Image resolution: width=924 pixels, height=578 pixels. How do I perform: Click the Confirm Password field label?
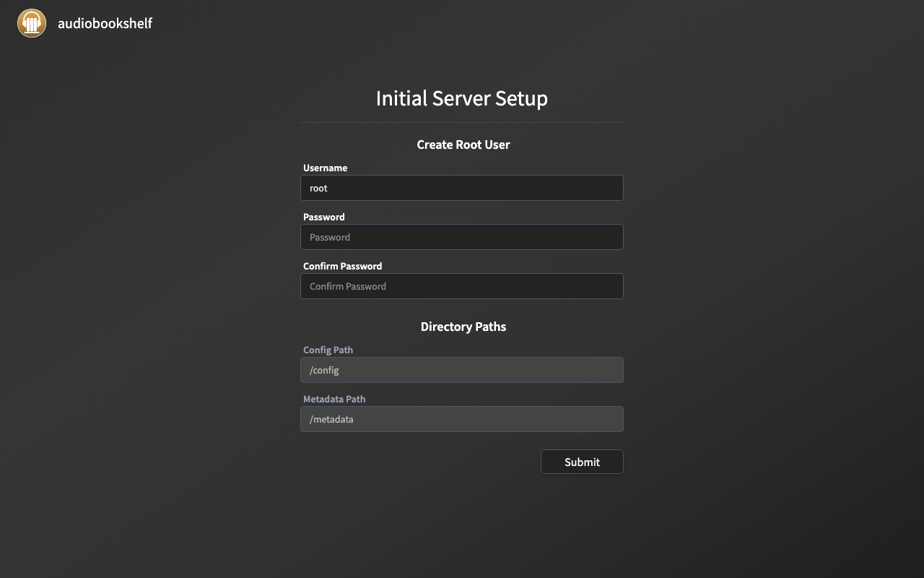[x=342, y=266]
